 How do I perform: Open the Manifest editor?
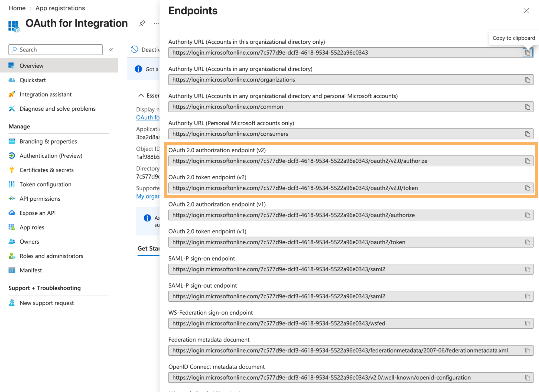tap(31, 270)
